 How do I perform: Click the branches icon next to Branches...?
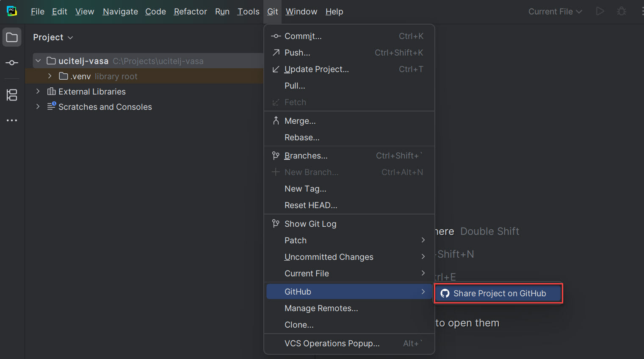(x=275, y=155)
